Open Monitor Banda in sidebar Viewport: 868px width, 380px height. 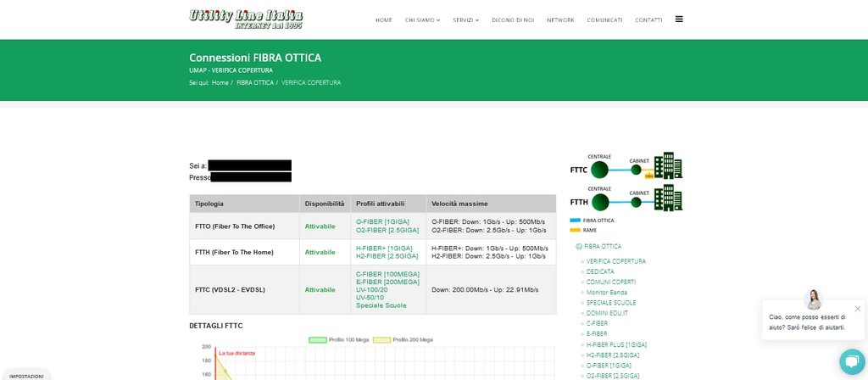607,293
